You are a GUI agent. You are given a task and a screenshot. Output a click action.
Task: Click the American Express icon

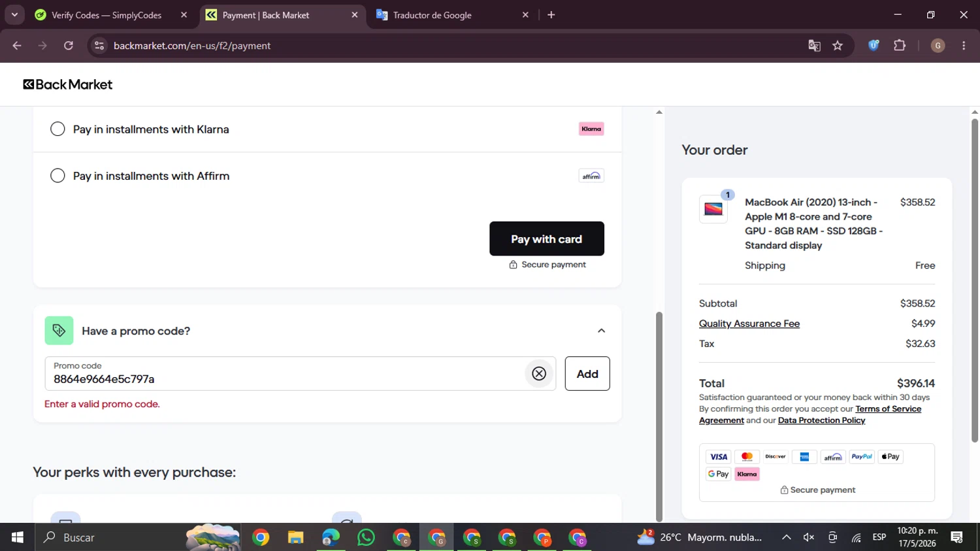coord(804,457)
